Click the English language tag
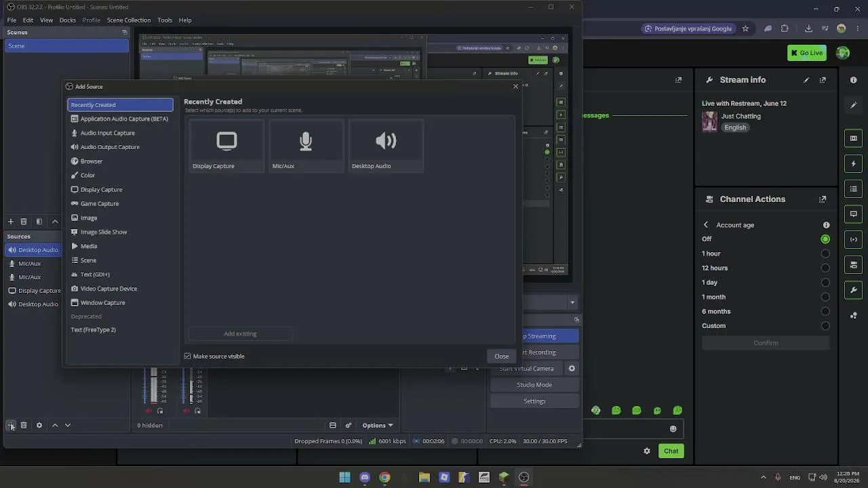 point(735,127)
